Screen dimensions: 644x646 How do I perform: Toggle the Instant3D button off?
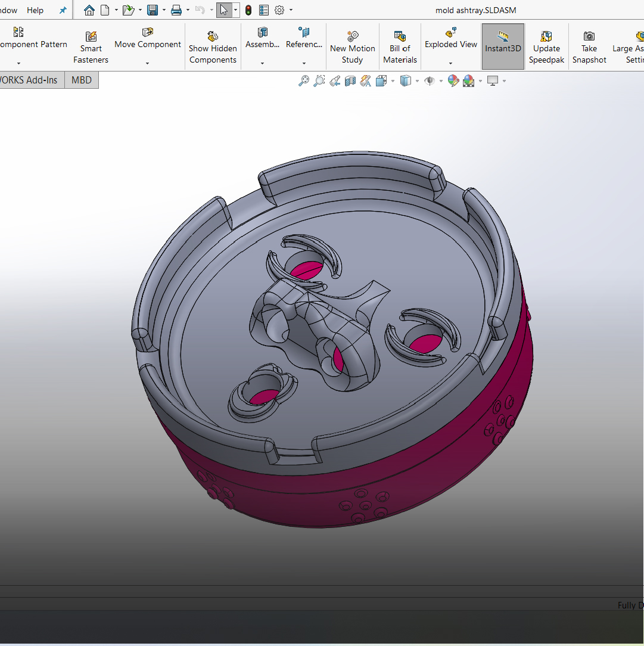(503, 47)
